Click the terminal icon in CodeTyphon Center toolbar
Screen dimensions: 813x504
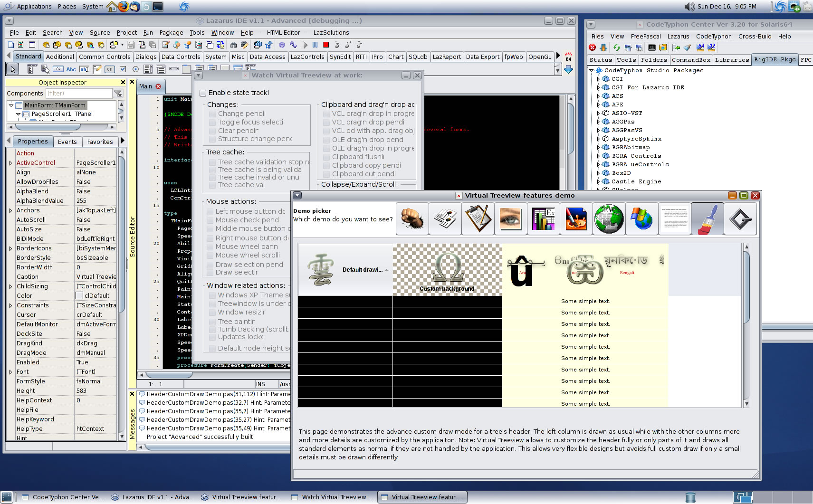pyautogui.click(x=651, y=48)
